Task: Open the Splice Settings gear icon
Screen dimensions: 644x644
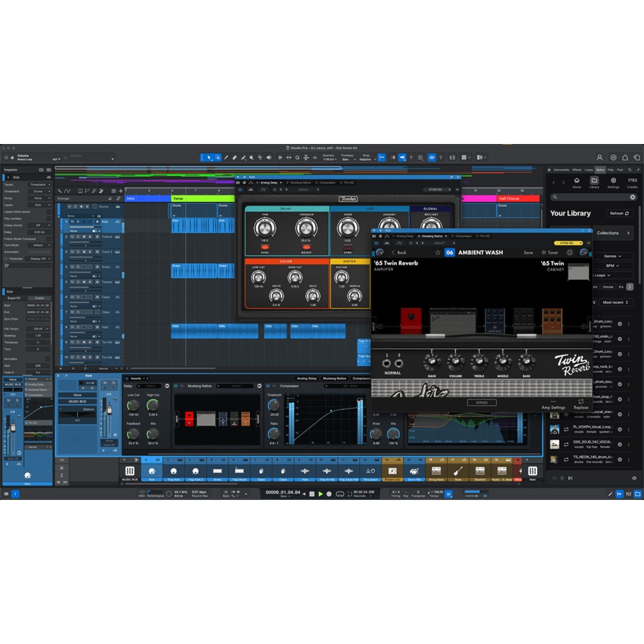Action: 613,180
